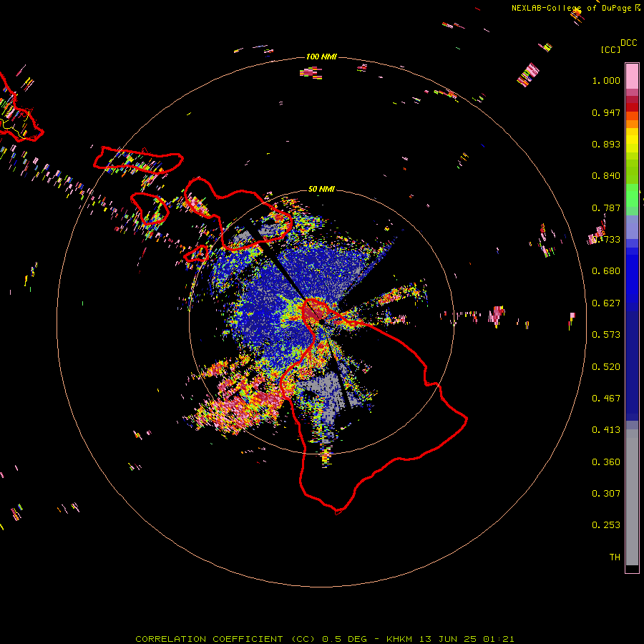Pick the bright green colorbar band

pyautogui.click(x=632, y=196)
